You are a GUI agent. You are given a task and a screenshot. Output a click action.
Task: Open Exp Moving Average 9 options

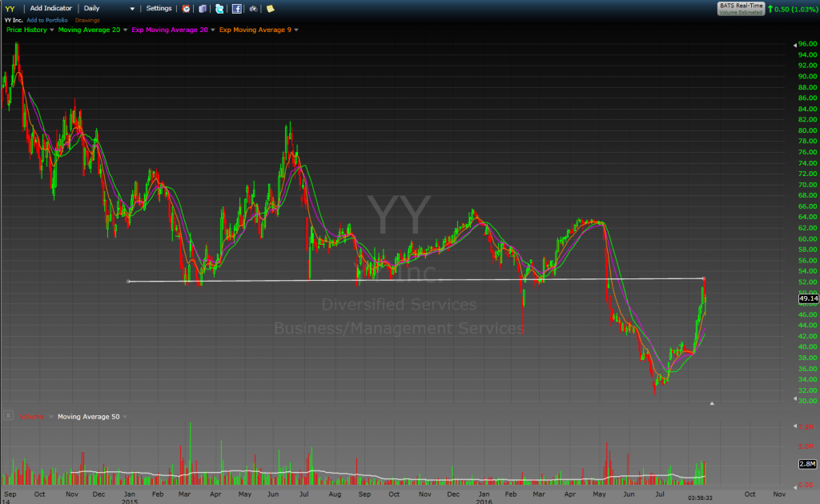pyautogui.click(x=296, y=30)
